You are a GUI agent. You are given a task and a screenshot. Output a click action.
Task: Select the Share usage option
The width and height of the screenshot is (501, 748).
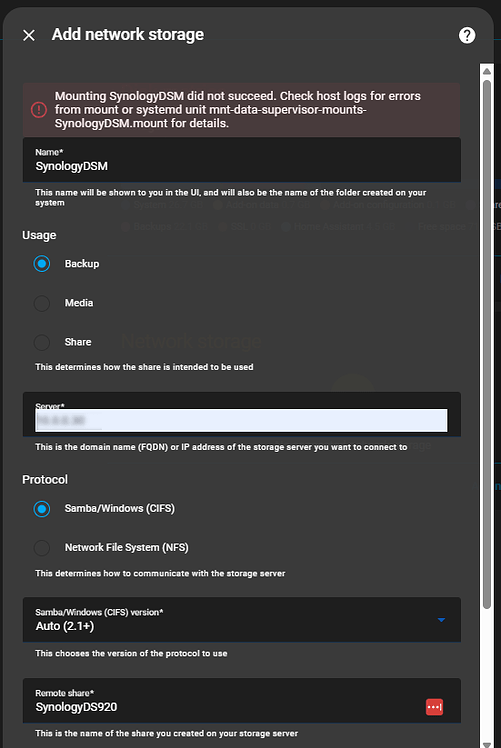[x=42, y=342]
